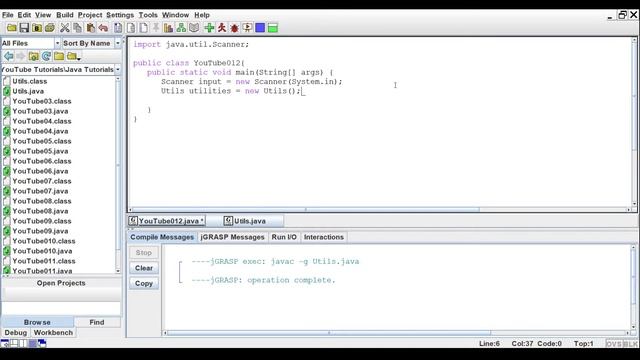
Task: Click the Copy button in the messages panel
Action: point(144,283)
